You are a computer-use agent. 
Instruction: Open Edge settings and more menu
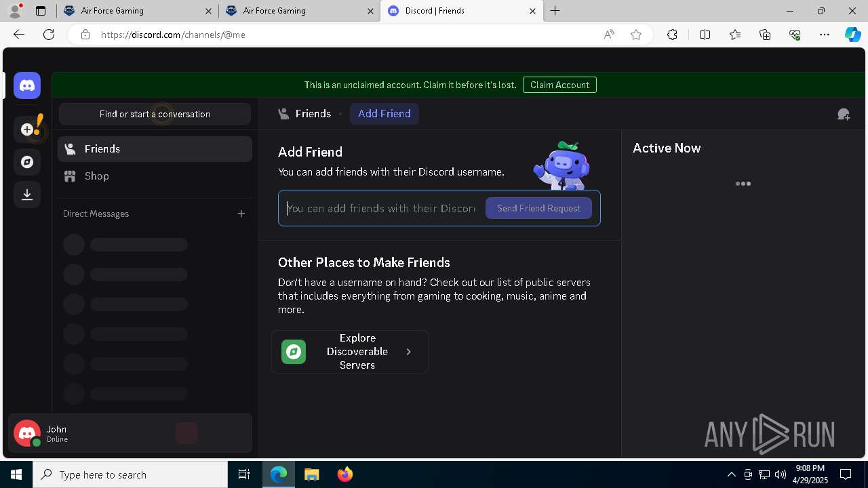825,35
